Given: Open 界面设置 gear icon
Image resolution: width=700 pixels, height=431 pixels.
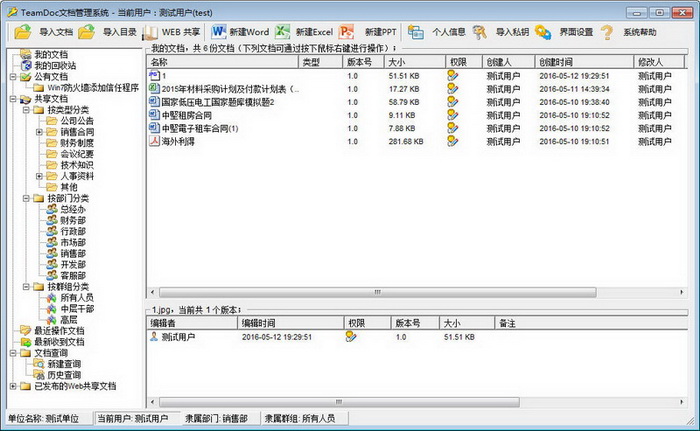Looking at the screenshot, I should [x=543, y=32].
